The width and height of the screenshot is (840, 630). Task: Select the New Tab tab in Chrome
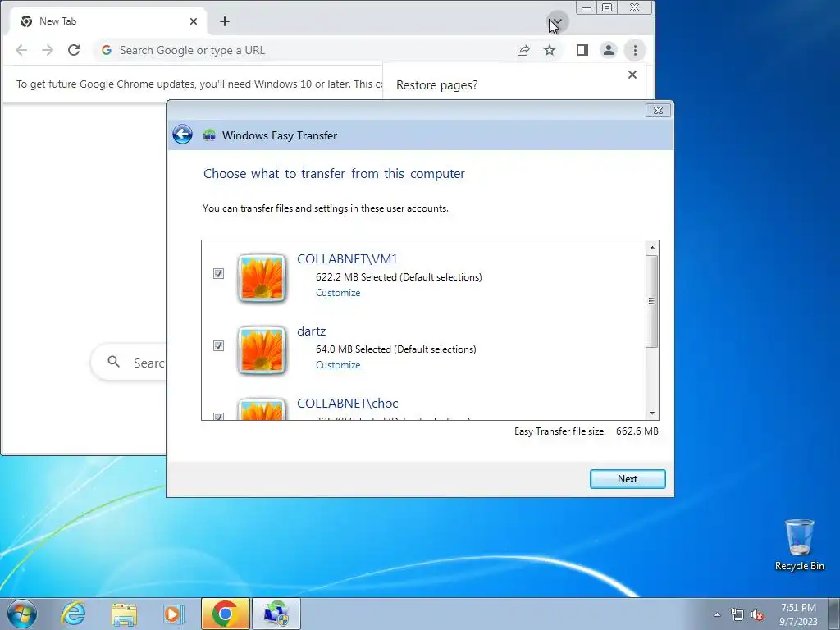[x=107, y=21]
